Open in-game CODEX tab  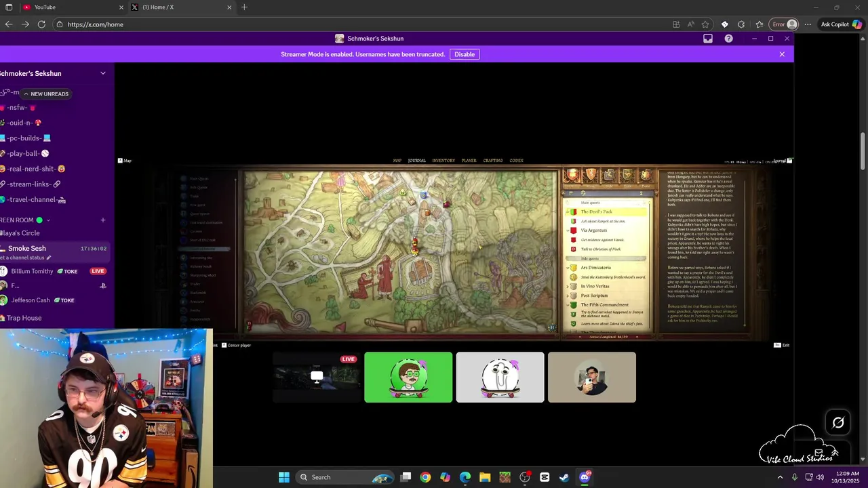(516, 161)
